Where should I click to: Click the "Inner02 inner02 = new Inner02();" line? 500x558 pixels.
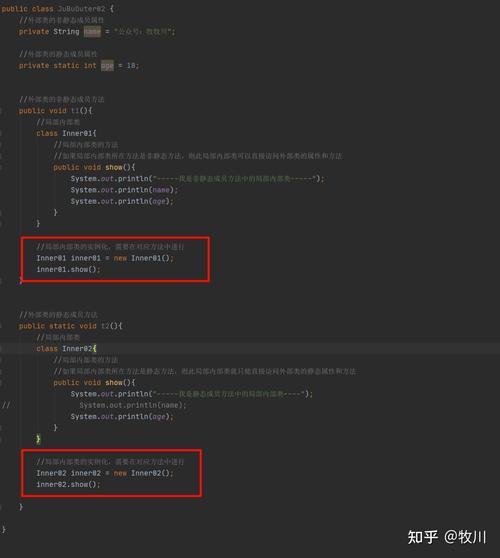tap(105, 473)
